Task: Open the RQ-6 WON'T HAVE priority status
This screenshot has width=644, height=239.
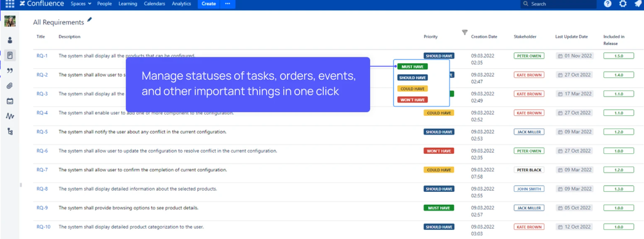Action: 438,151
